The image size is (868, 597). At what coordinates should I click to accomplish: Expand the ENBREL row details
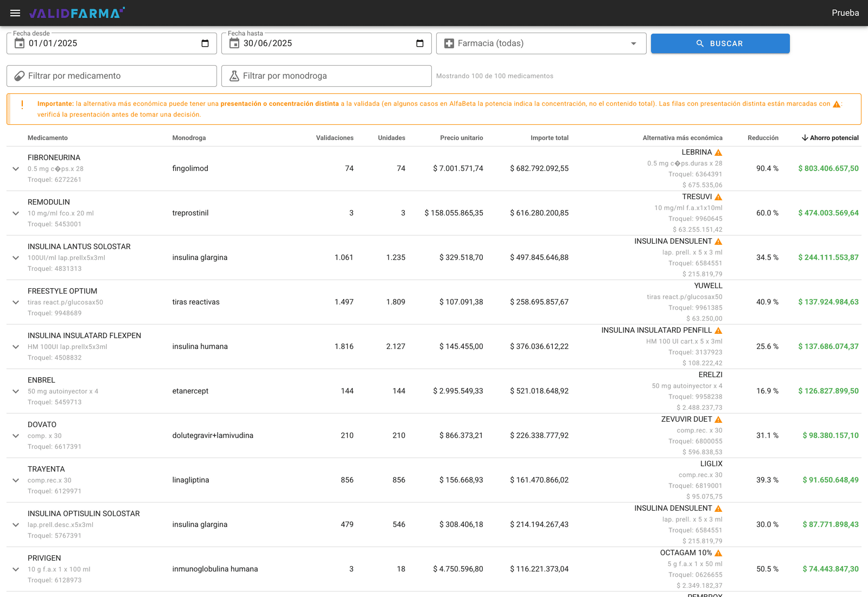(x=16, y=391)
